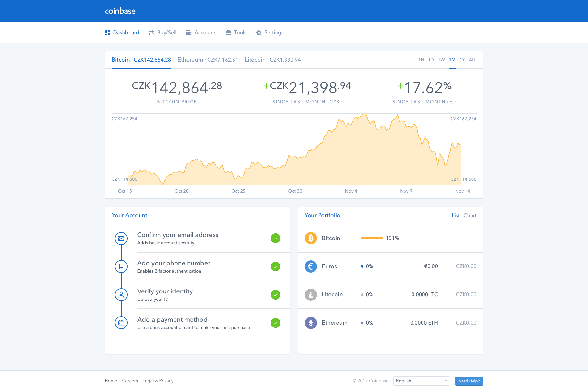Click the CZK142,864.28 Bitcoin price figure
The width and height of the screenshot is (588, 391).
pos(177,87)
